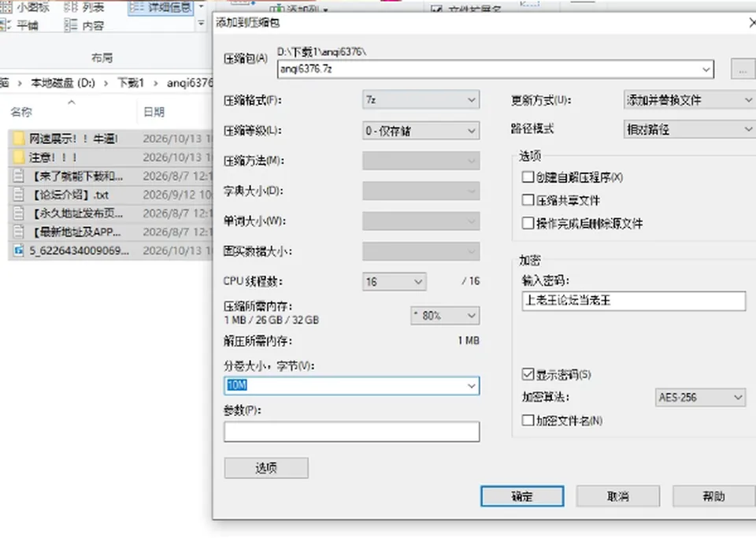Image resolution: width=756 pixels, height=538 pixels.
Task: Click the 取消 button
Action: 617,496
